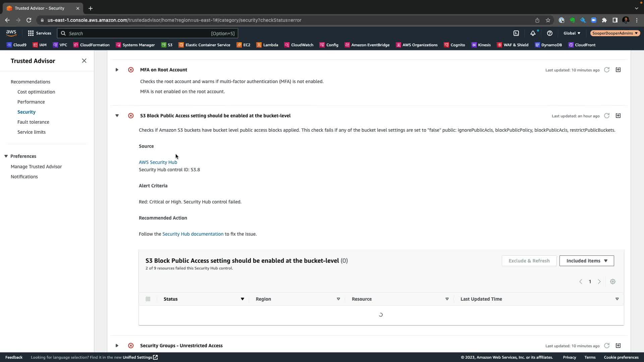Toggle the select-all checkbox in the table header
This screenshot has height=362, width=644.
pos(148,299)
